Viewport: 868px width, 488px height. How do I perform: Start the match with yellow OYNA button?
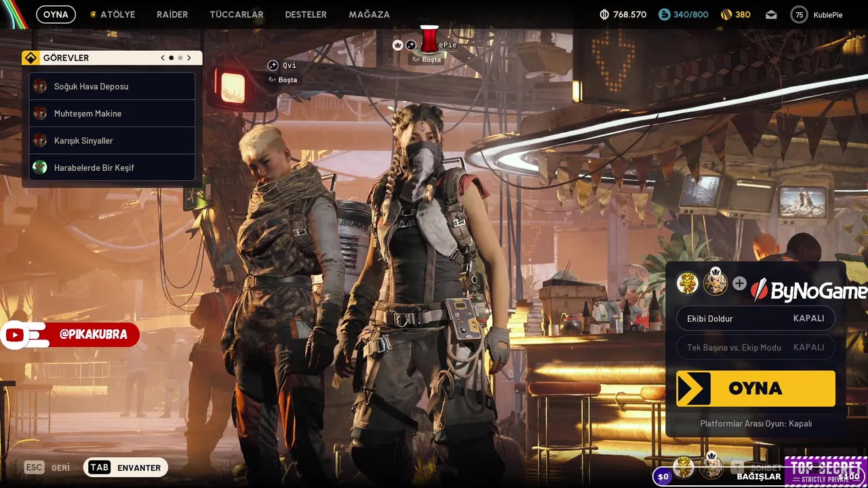point(755,388)
